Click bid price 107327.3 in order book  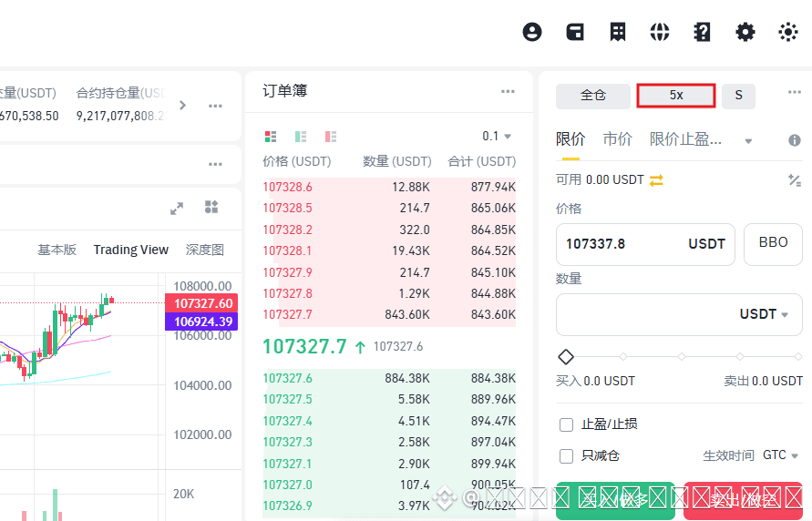point(287,443)
